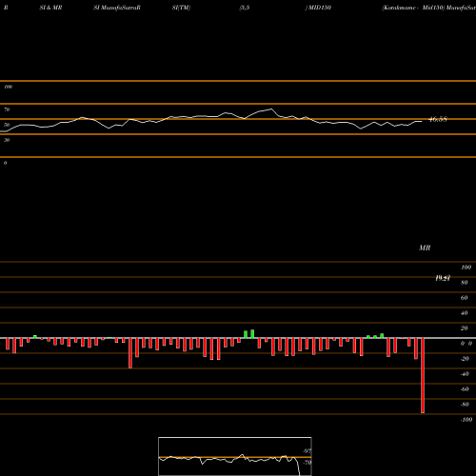Click the 70 level label on RSI axis
Screen dimensions: 476x476
click(7, 109)
